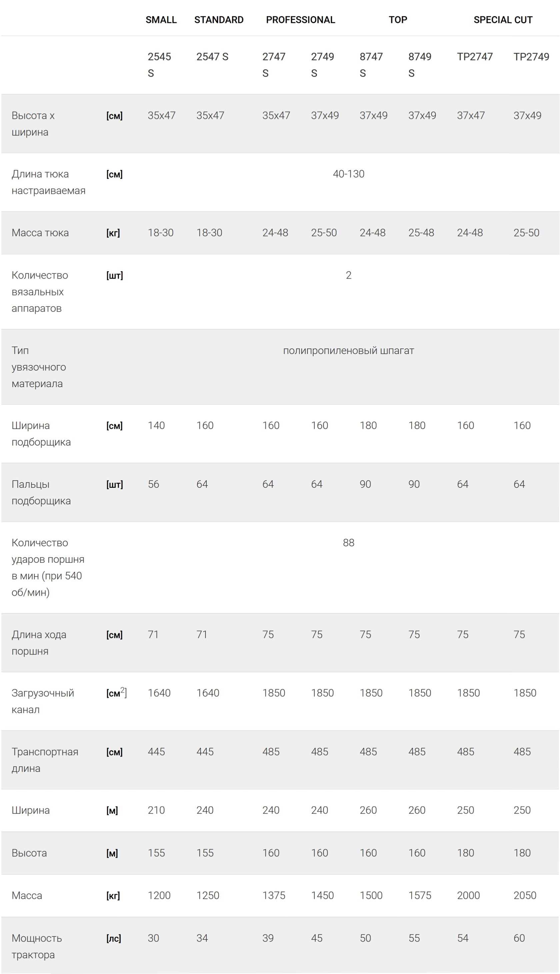Click the TP2749 model column heading
Screen dimensions: 560x974
point(531,57)
